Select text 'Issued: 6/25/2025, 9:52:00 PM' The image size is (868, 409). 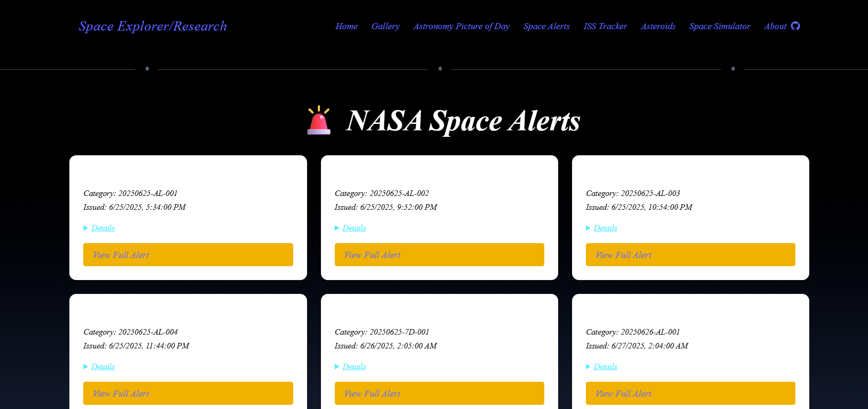point(386,207)
